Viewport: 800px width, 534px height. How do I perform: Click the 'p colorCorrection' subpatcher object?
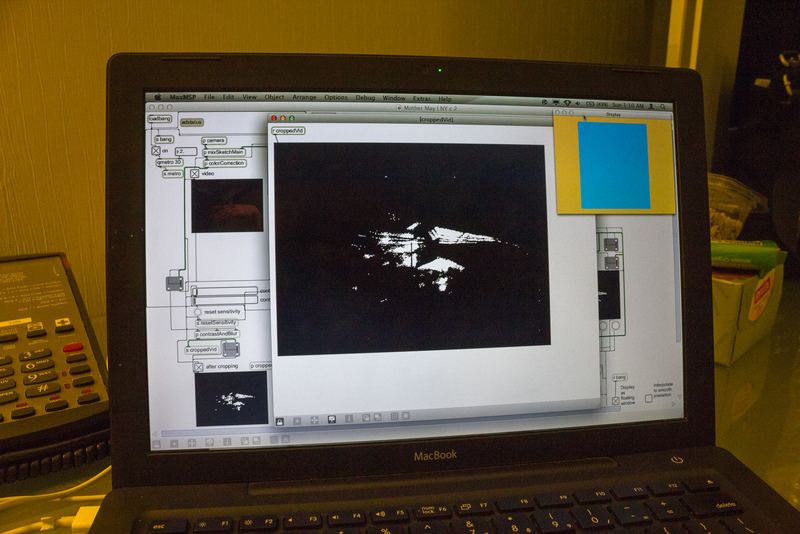pos(225,163)
